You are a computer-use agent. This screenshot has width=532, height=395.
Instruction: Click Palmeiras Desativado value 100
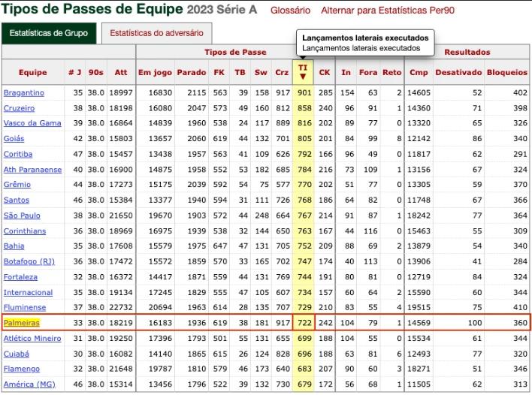click(475, 323)
